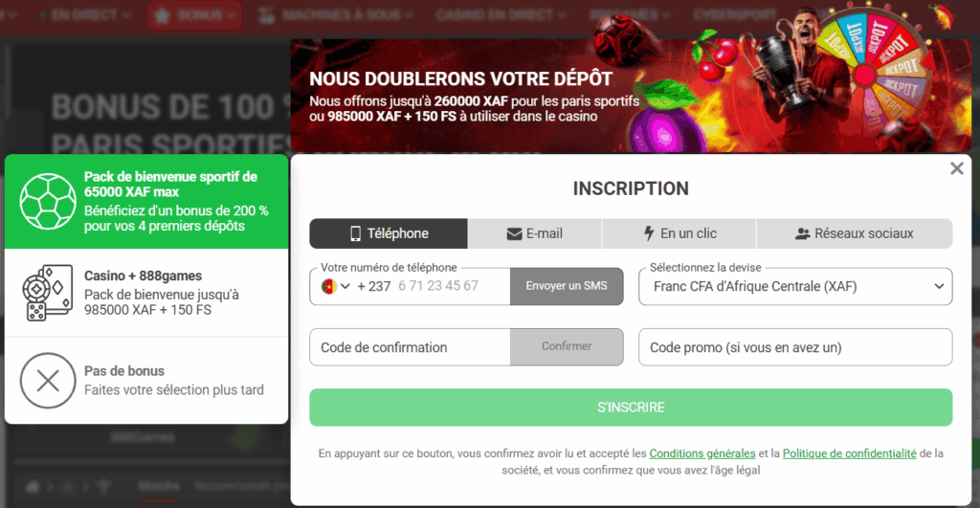Click the green S'INSCRIRE button

coord(631,408)
